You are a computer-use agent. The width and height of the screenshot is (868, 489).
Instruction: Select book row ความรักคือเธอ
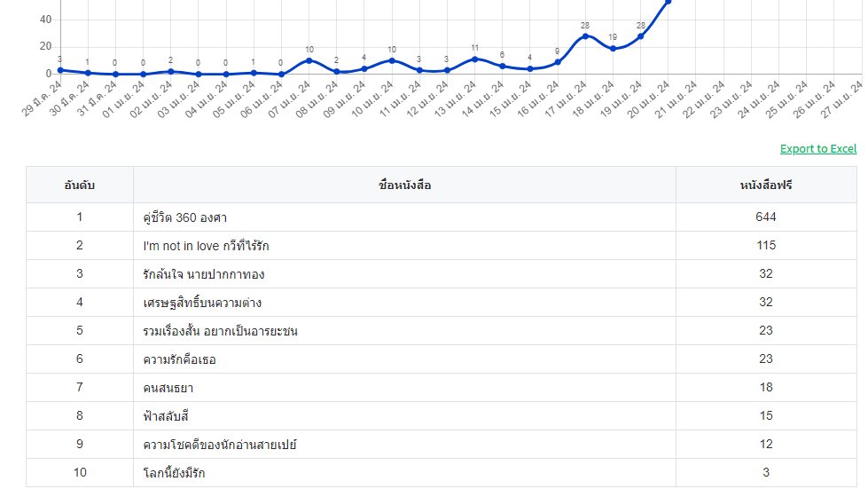442,359
